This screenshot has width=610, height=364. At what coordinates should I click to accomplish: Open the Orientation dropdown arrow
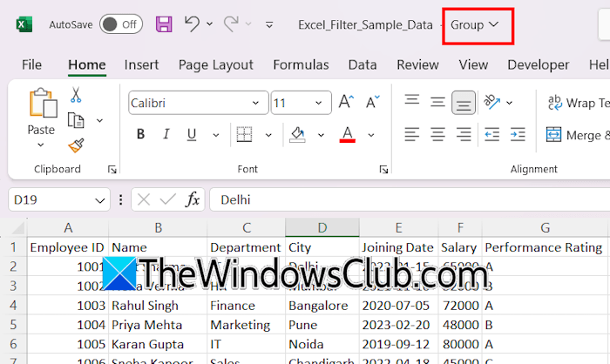[509, 103]
